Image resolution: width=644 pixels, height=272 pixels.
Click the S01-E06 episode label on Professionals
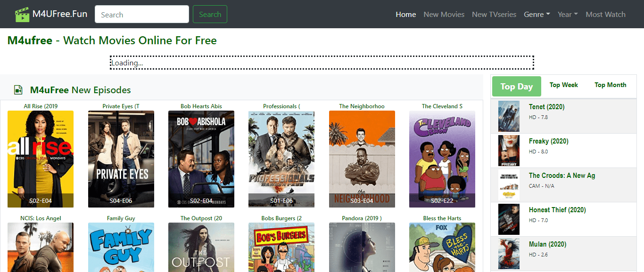[x=281, y=200]
